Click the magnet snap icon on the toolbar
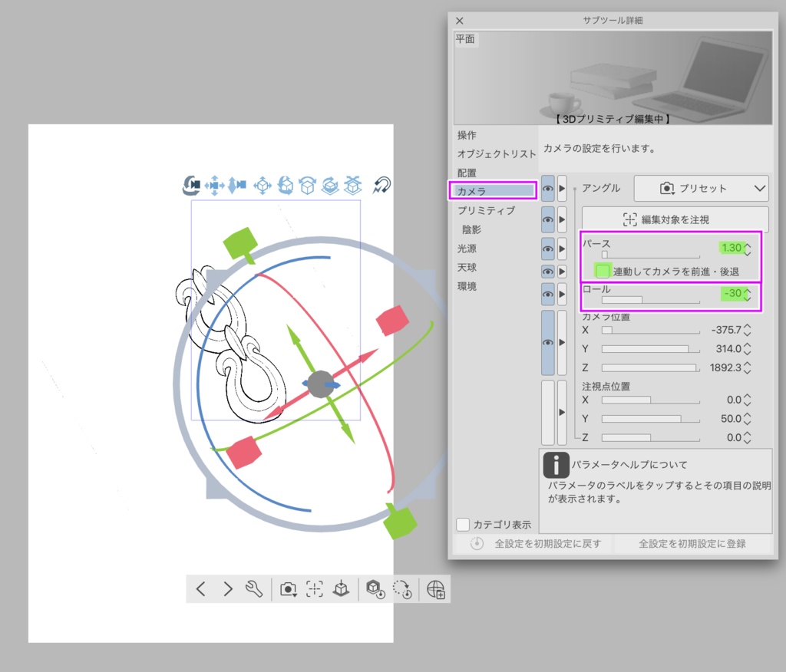This screenshot has height=672, width=786. coord(379,185)
